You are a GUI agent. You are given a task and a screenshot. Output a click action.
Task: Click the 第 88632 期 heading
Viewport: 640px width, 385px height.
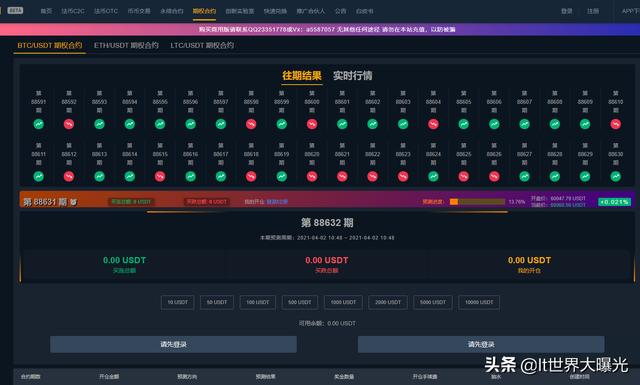point(327,223)
